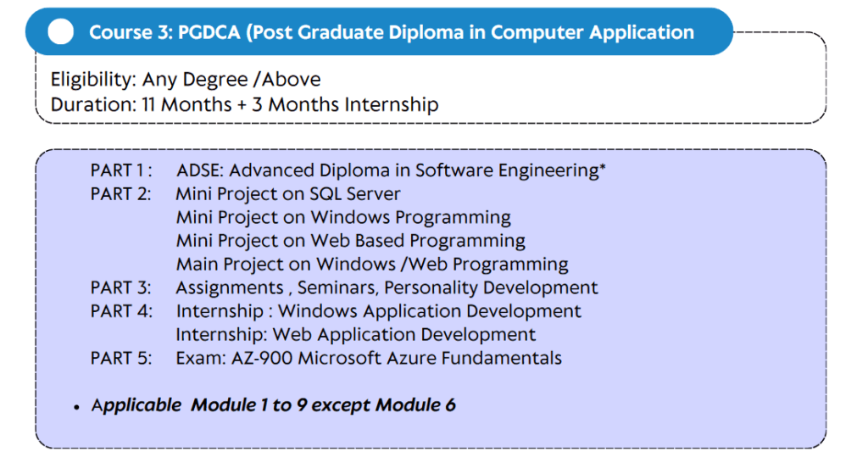This screenshot has width=868, height=463.
Task: Open ADSE: Advanced Diploma in Software Engineering
Action: (x=391, y=170)
